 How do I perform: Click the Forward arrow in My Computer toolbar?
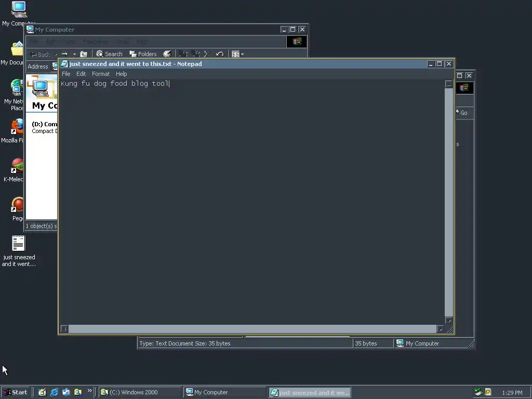(x=64, y=54)
